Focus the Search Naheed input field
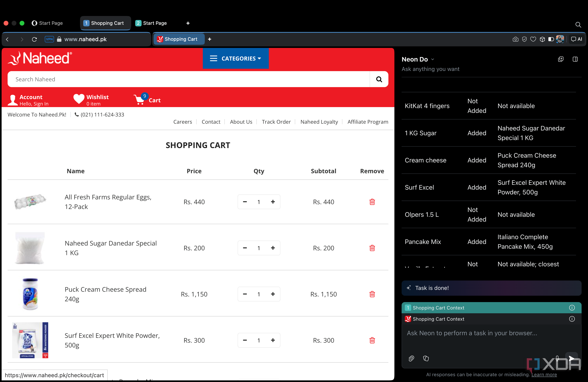Screen dimensions: 588x382 point(189,79)
